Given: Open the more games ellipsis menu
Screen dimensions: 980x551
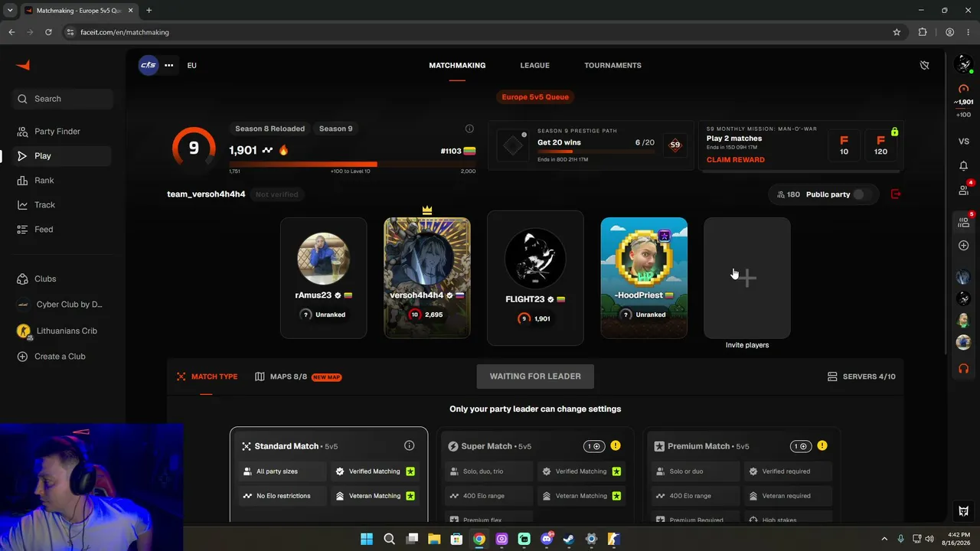Looking at the screenshot, I should pyautogui.click(x=168, y=65).
